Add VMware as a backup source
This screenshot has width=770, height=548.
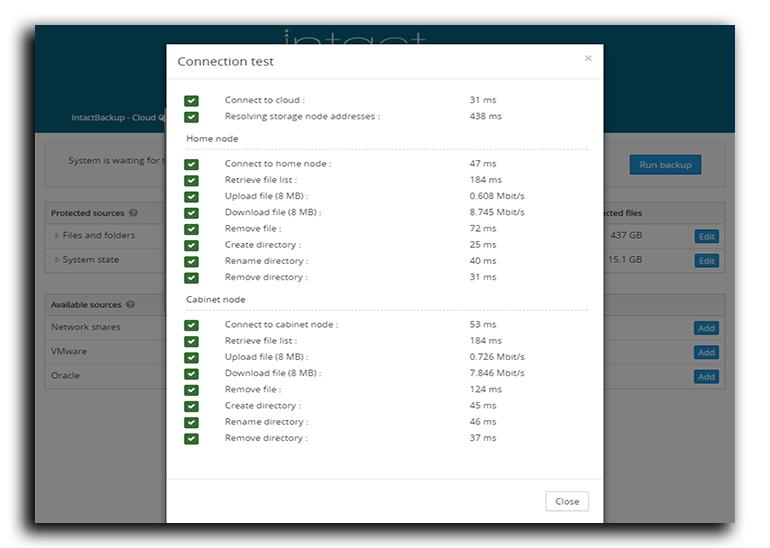click(706, 353)
